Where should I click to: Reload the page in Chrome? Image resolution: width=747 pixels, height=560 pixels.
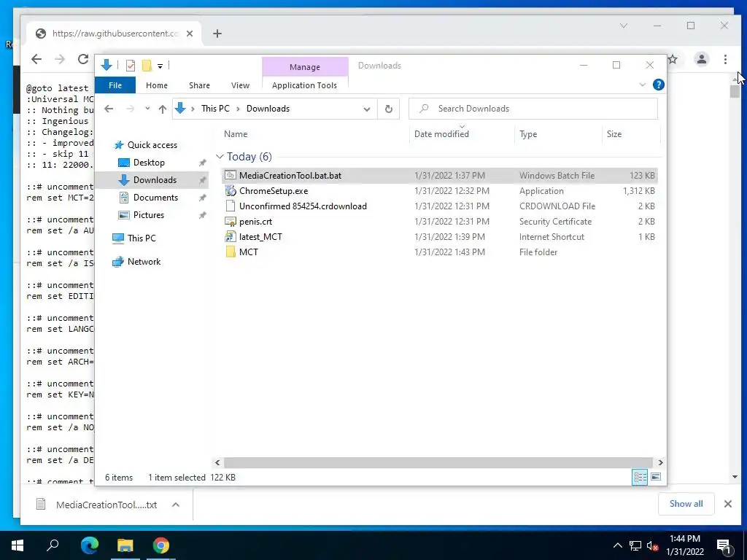[83, 59]
